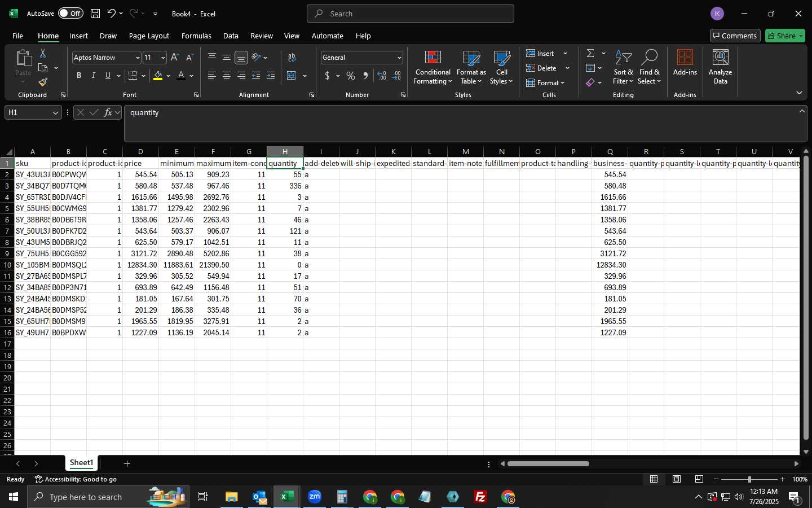The height and width of the screenshot is (508, 812).
Task: Click the red Font Color swatch button
Action: [x=181, y=76]
